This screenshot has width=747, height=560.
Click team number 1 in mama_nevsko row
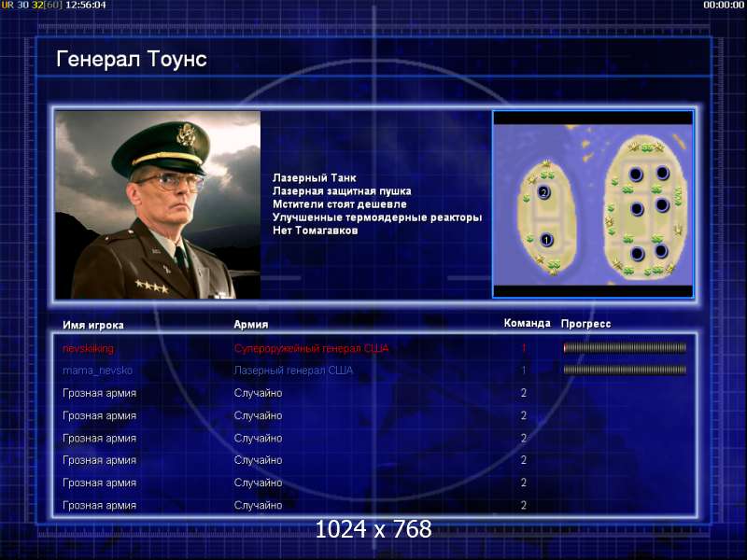[524, 370]
